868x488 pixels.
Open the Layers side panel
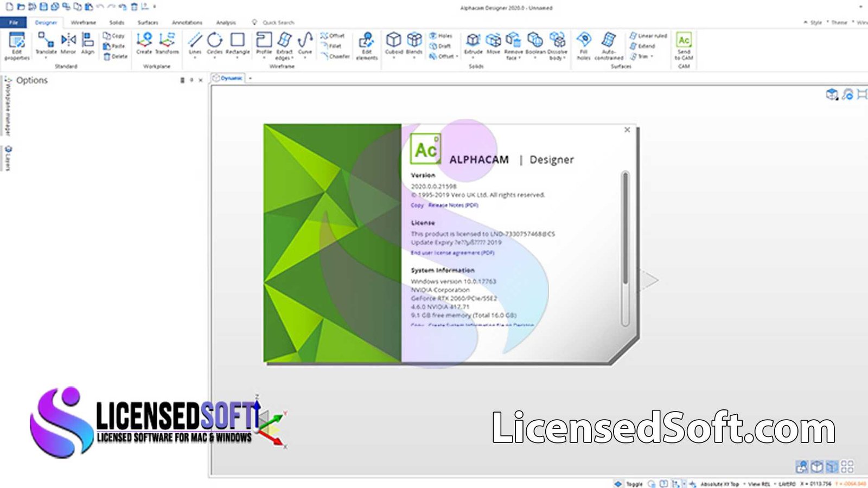tap(8, 158)
